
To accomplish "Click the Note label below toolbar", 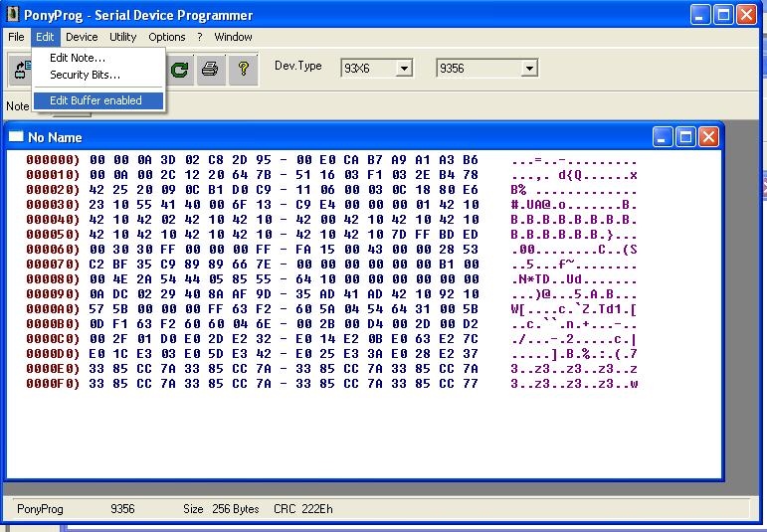I will (x=17, y=106).
